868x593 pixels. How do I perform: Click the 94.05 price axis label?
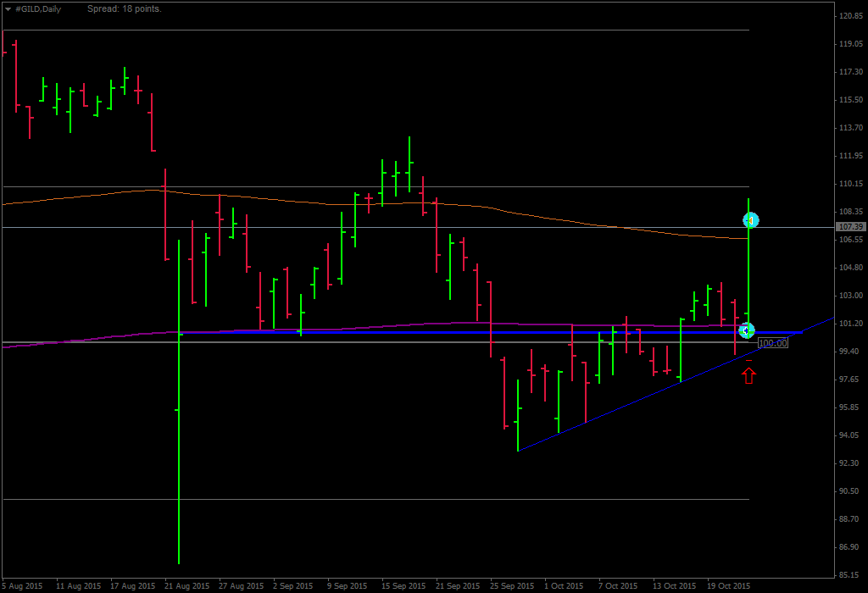(x=849, y=435)
